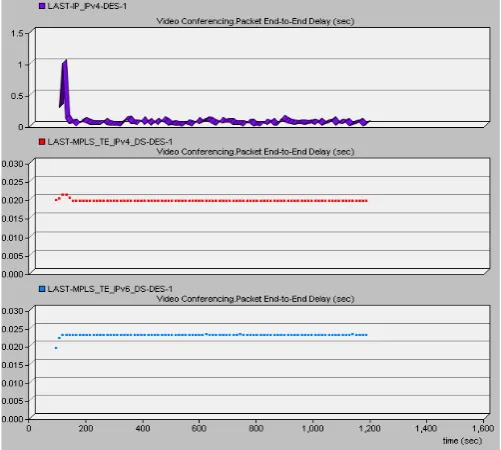Select the LAST-IP_IPv4-DES-1 legend label
This screenshot has height=450, width=501.
pyautogui.click(x=87, y=6)
